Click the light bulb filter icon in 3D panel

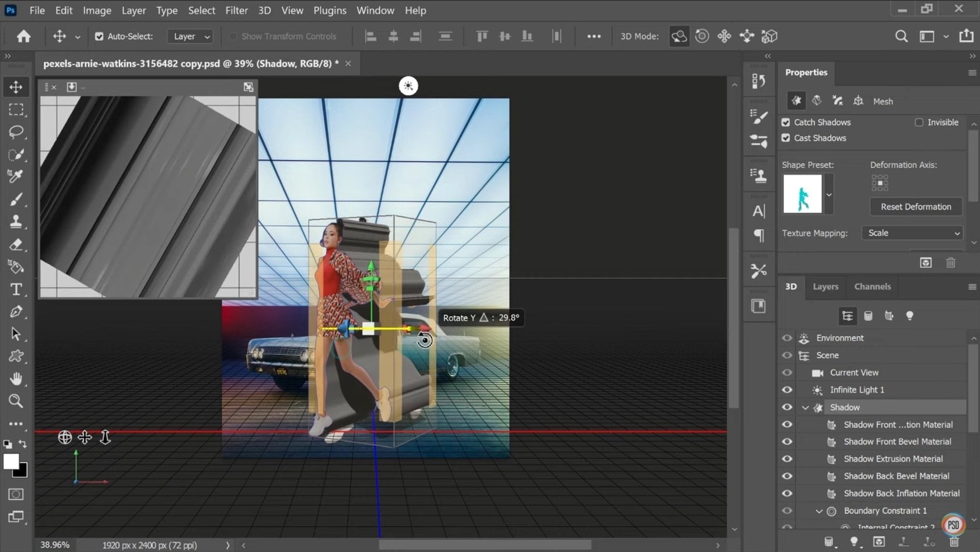click(911, 316)
